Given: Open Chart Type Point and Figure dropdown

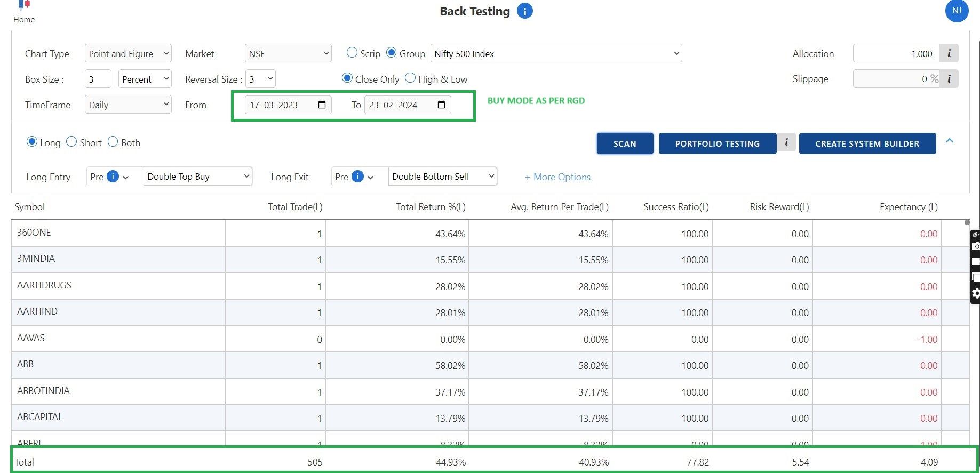Looking at the screenshot, I should tap(128, 53).
